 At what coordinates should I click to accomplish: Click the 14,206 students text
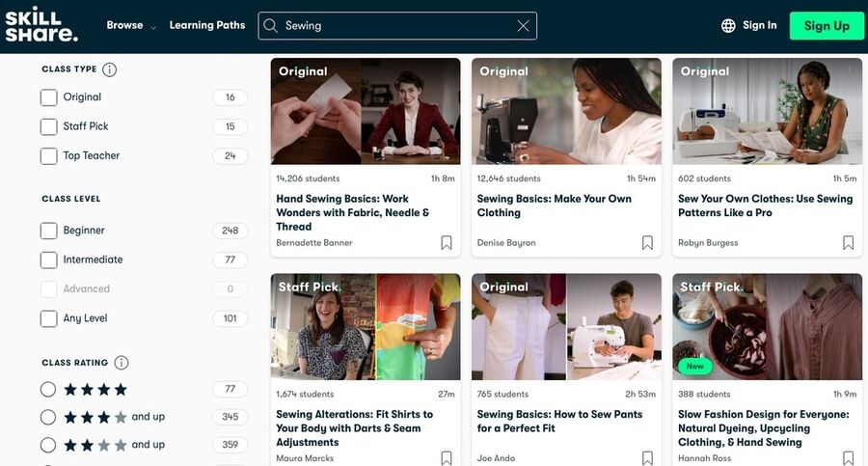[308, 178]
